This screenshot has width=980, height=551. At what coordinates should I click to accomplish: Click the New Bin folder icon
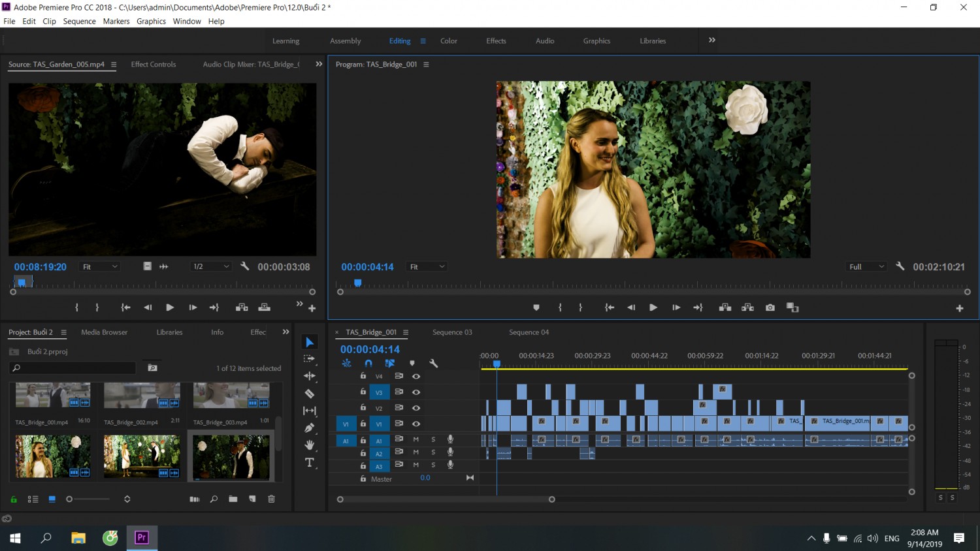pos(233,499)
